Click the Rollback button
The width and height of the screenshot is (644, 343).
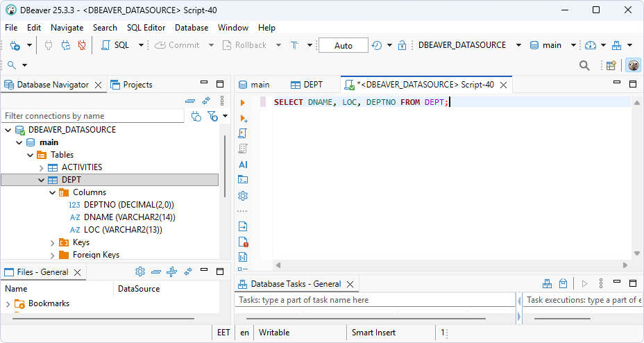point(244,45)
